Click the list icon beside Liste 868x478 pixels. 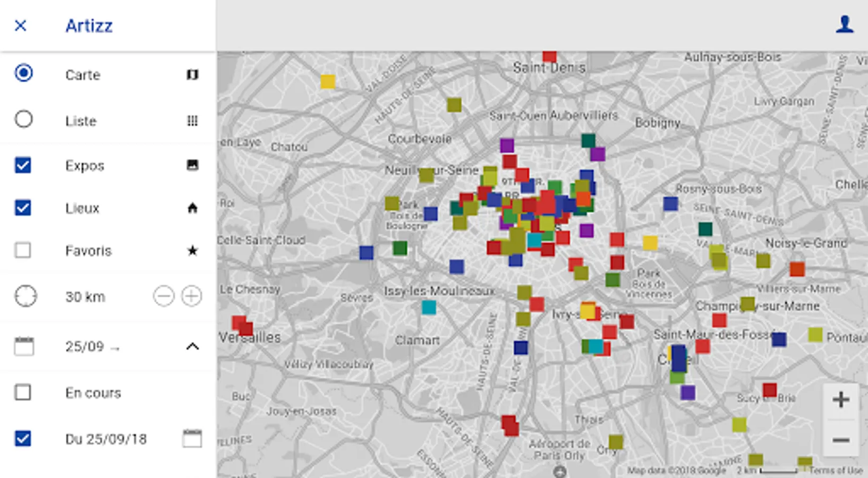tap(192, 121)
